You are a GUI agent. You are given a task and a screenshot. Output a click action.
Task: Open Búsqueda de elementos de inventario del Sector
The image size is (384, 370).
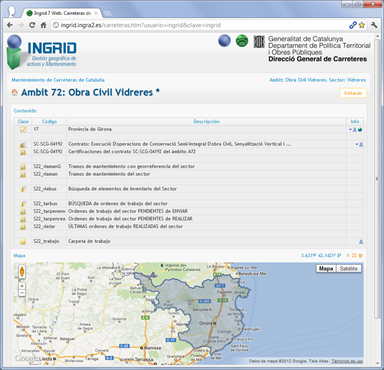pos(122,189)
